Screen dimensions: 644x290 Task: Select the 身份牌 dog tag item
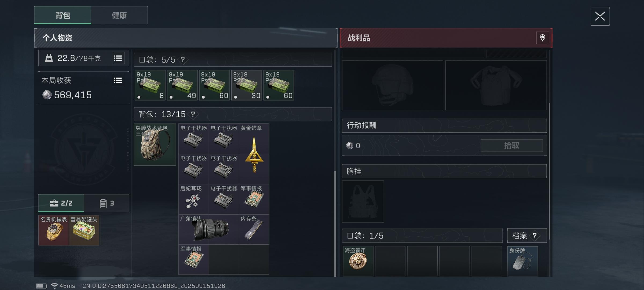click(523, 261)
